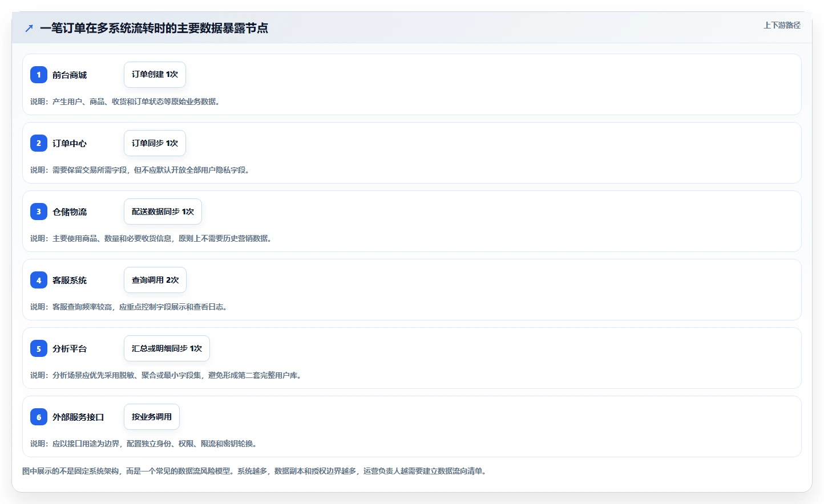Viewport: 824px width, 504px height.
Task: Select step number 2 badge for 订单中心
Action: 39,143
